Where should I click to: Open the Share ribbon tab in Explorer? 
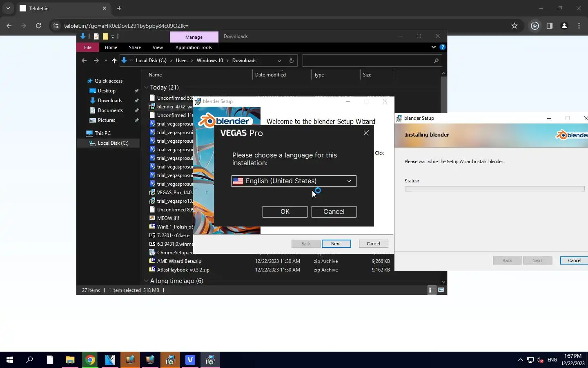coord(135,47)
